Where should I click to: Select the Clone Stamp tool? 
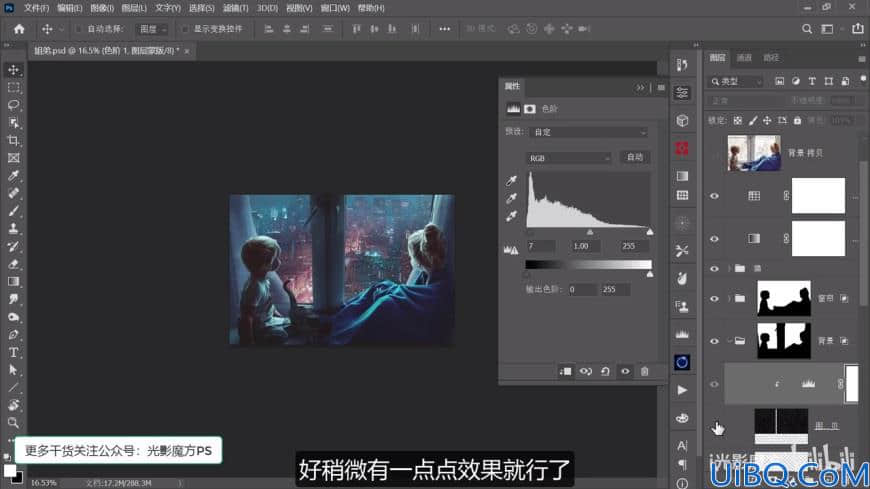click(13, 229)
